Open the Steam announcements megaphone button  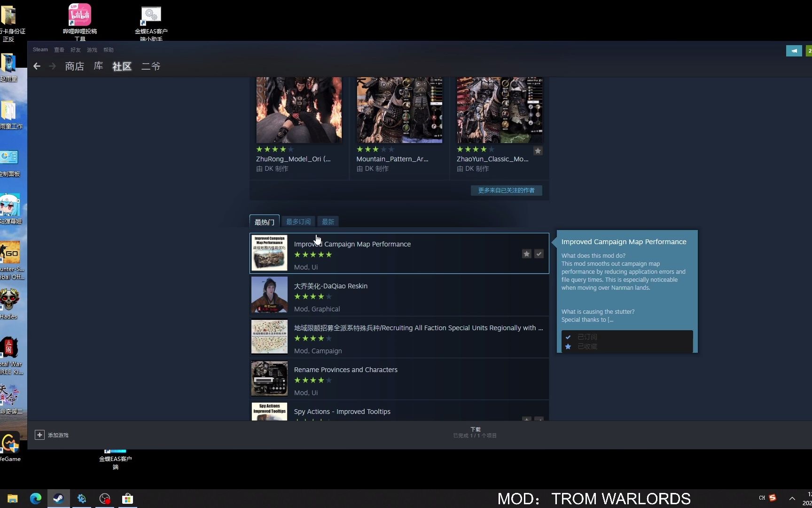[794, 51]
